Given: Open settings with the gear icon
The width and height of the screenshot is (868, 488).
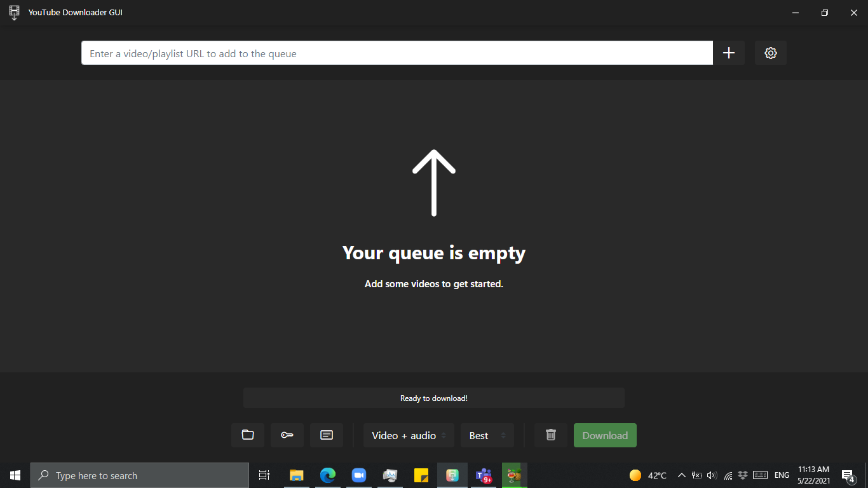Looking at the screenshot, I should (x=770, y=53).
